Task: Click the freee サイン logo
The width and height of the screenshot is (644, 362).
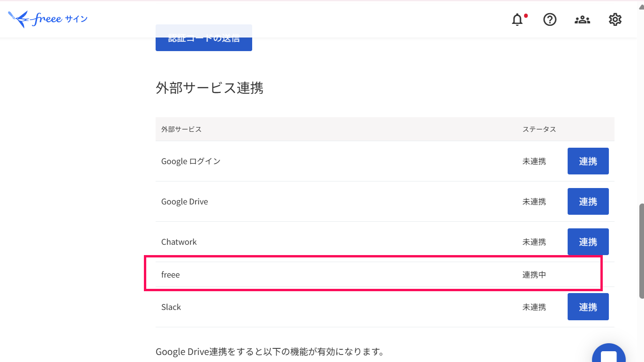Action: click(x=48, y=19)
